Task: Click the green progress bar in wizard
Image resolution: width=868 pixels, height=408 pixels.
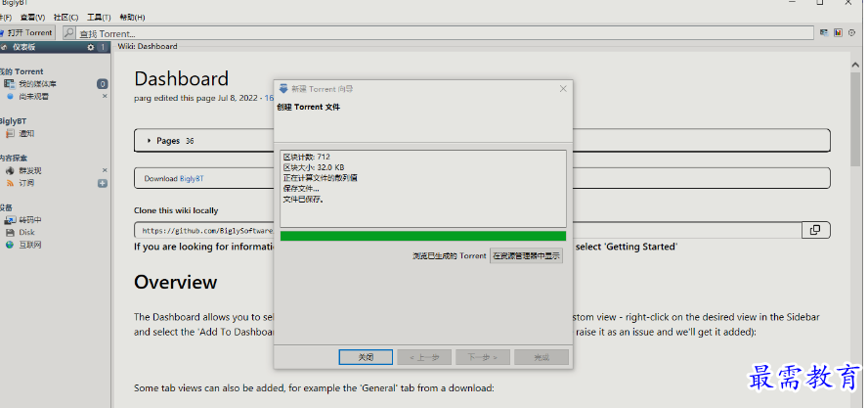Action: [x=423, y=236]
